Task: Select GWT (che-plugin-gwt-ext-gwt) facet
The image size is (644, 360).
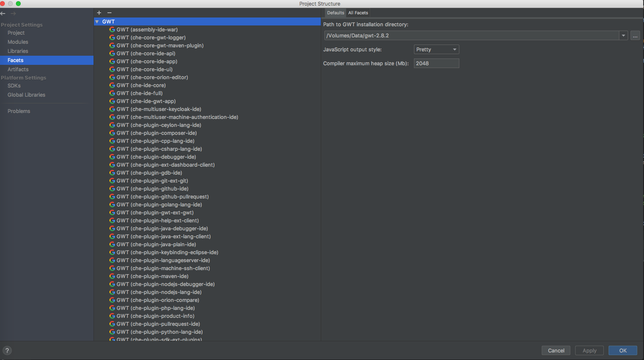Action: [x=155, y=212]
